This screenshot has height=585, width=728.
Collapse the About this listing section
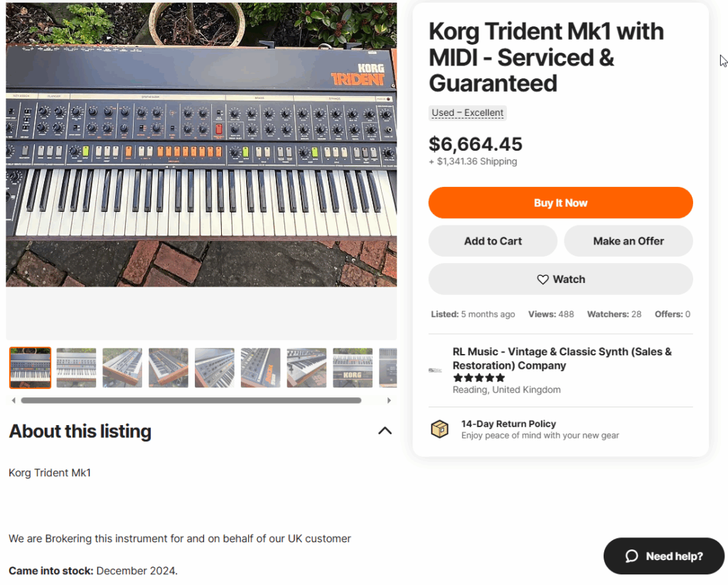coord(385,431)
